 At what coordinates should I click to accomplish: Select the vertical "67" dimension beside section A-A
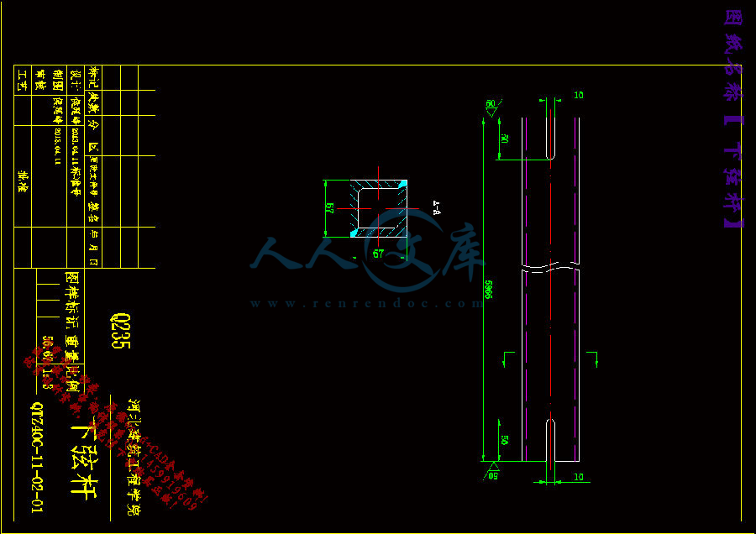[x=330, y=209]
